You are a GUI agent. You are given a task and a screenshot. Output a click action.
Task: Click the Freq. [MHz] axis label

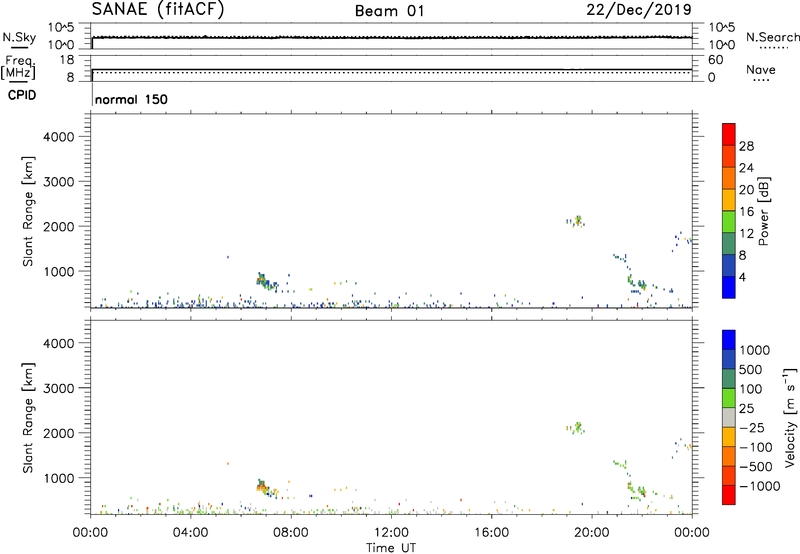coord(19,67)
